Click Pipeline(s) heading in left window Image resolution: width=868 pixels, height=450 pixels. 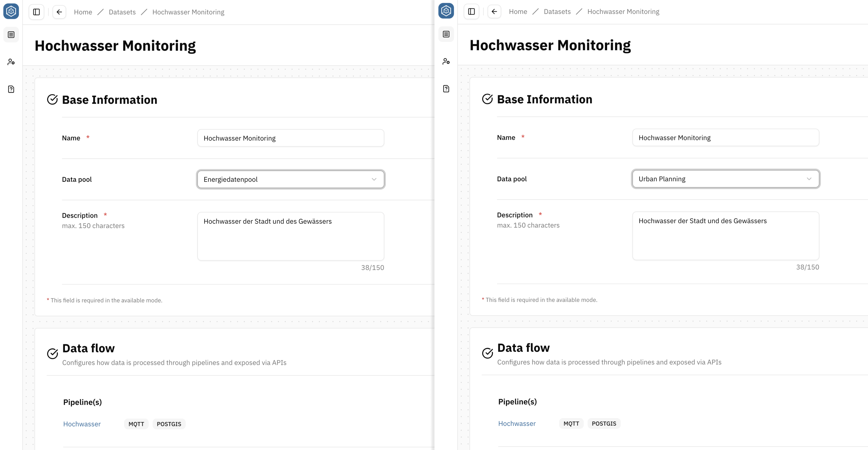point(82,402)
